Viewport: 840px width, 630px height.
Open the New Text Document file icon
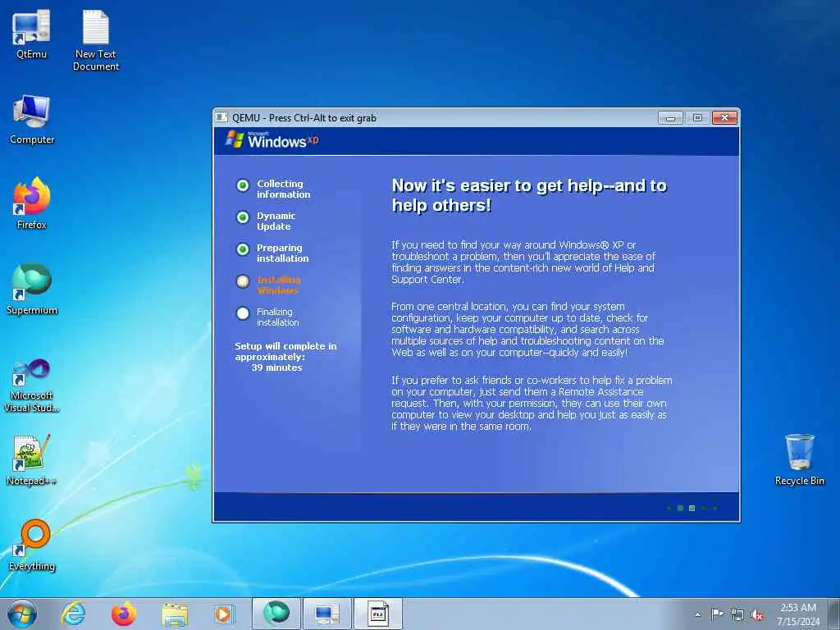tap(96, 40)
